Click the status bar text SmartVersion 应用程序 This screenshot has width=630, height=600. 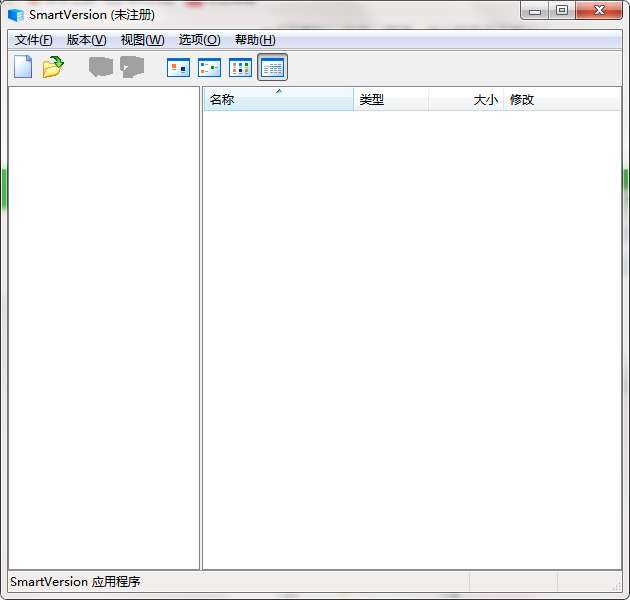[x=75, y=582]
